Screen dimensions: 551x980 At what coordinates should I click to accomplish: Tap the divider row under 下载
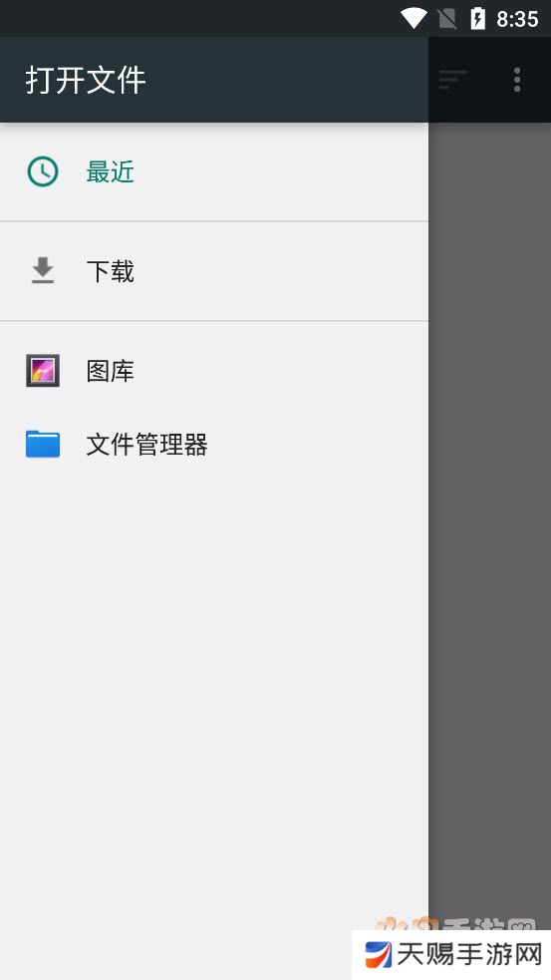pos(213,321)
